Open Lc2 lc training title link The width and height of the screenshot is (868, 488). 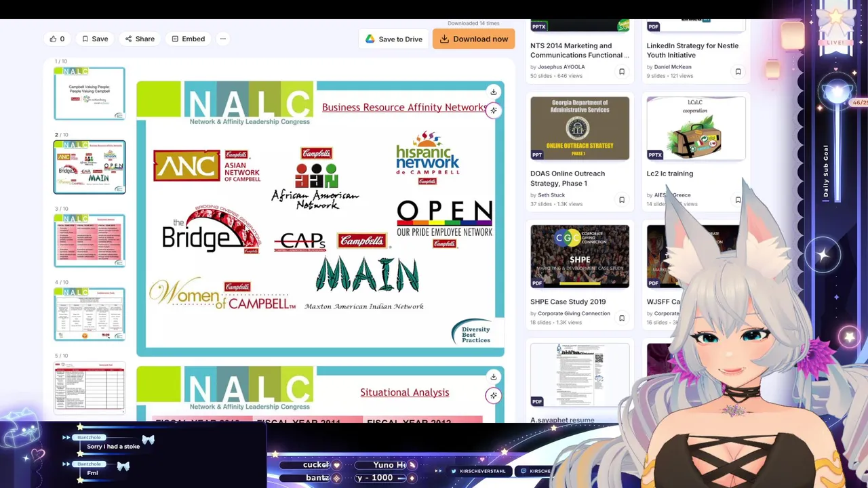(x=669, y=174)
